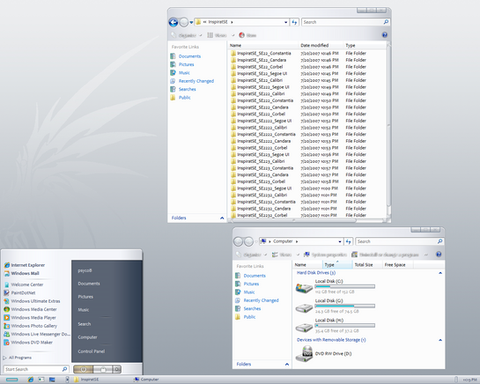
Task: Open recent pages dropdown beside forward button
Action: pos(191,23)
